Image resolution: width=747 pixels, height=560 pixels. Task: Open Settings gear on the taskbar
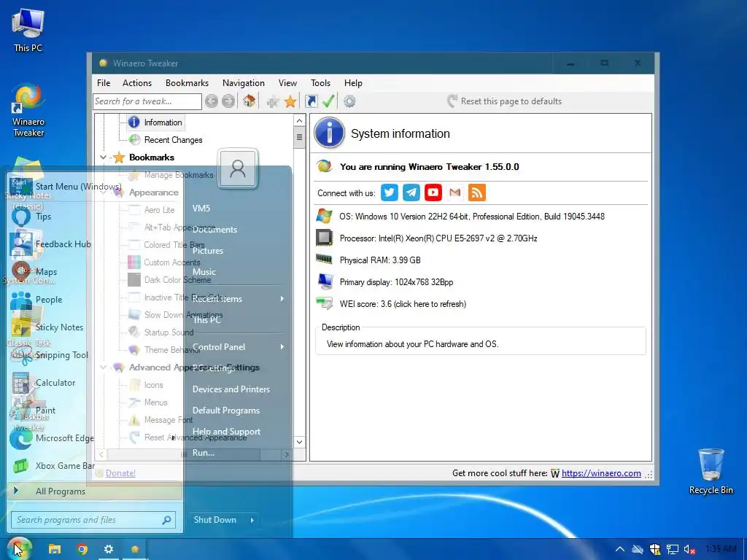tap(109, 549)
